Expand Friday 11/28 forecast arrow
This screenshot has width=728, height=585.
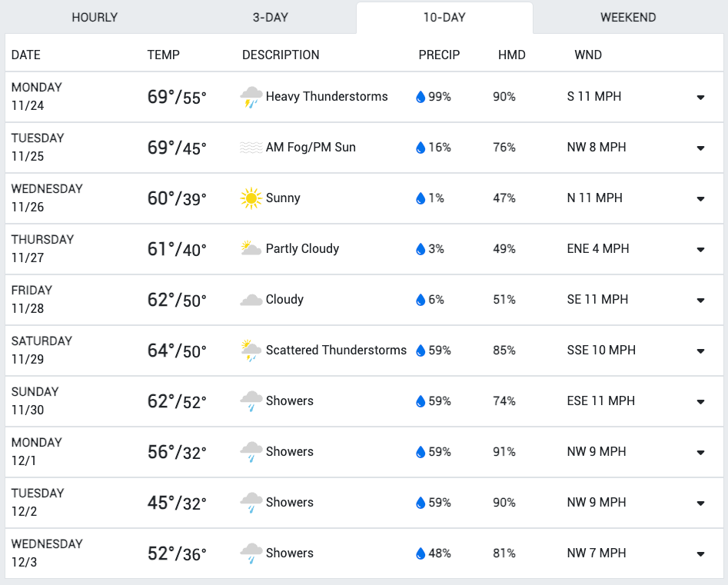coord(700,301)
